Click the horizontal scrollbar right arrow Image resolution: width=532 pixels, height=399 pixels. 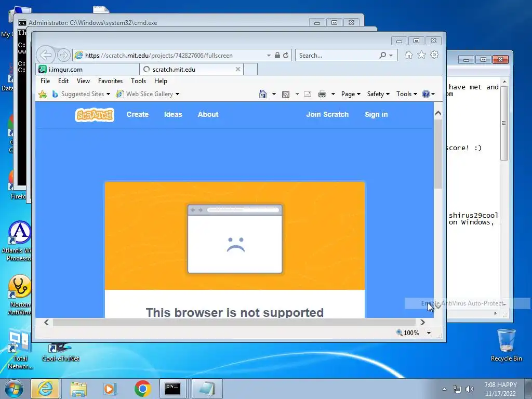click(423, 322)
